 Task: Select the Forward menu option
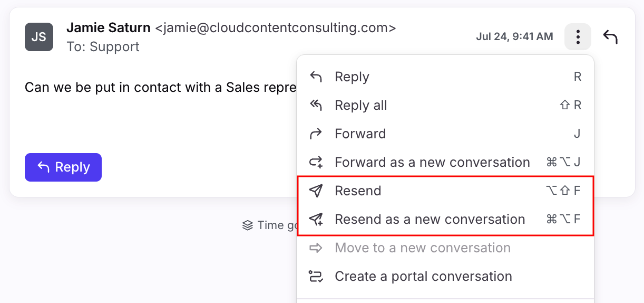pyautogui.click(x=360, y=134)
